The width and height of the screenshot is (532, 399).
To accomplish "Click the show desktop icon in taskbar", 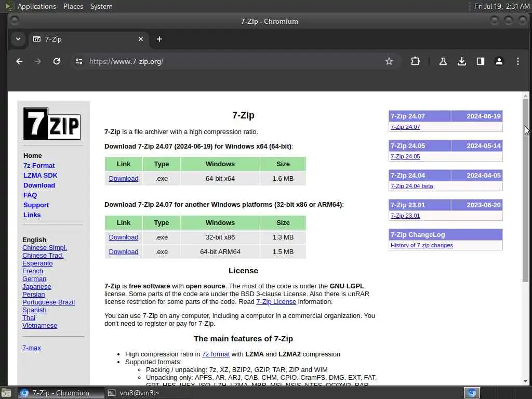I will click(x=6, y=393).
